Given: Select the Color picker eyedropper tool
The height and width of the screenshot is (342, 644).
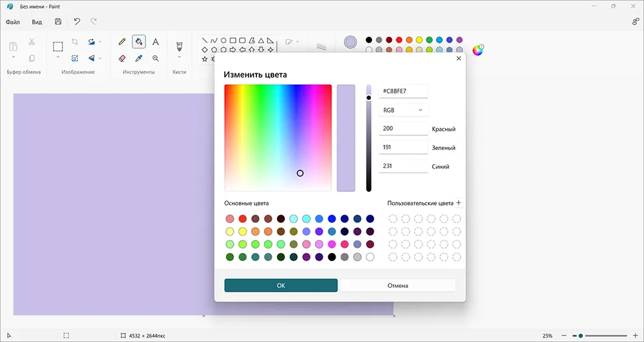Looking at the screenshot, I should point(139,59).
